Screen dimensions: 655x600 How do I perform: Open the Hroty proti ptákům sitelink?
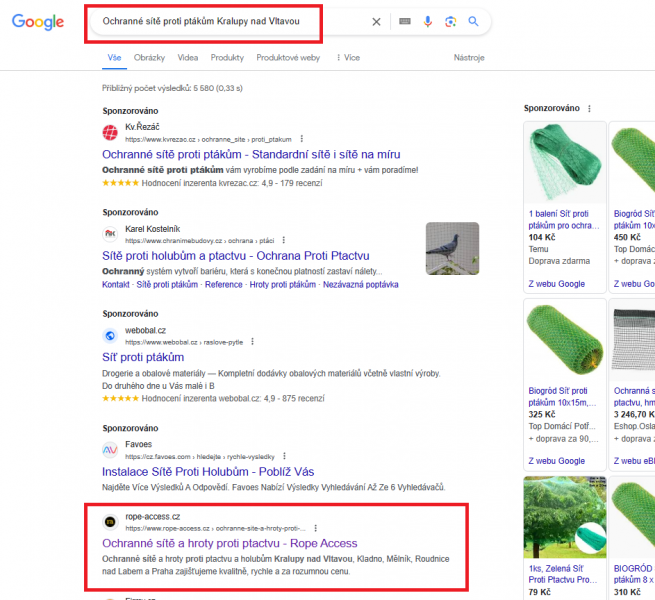283,285
